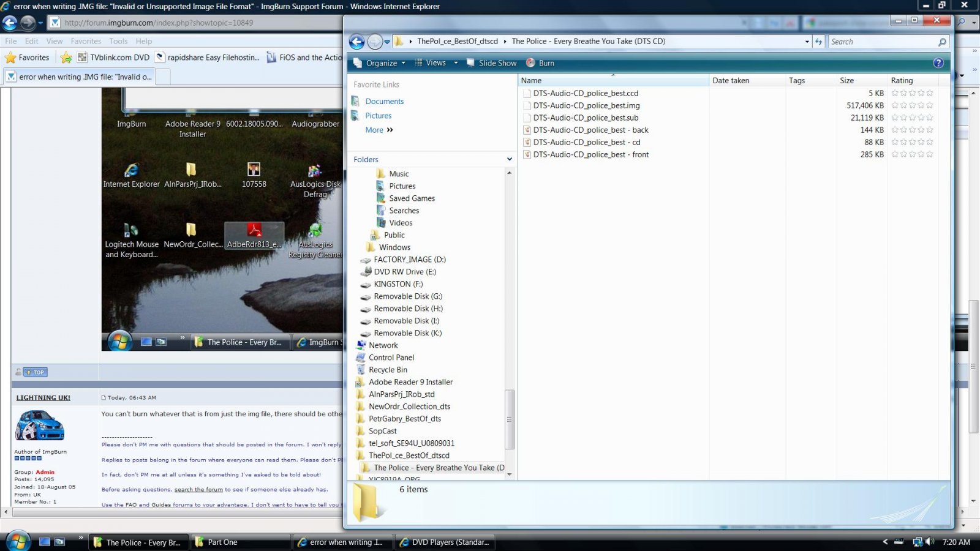Viewport: 980px width, 551px height.
Task: Select FACTORY_IMAGE (D:) drive
Action: 410,260
